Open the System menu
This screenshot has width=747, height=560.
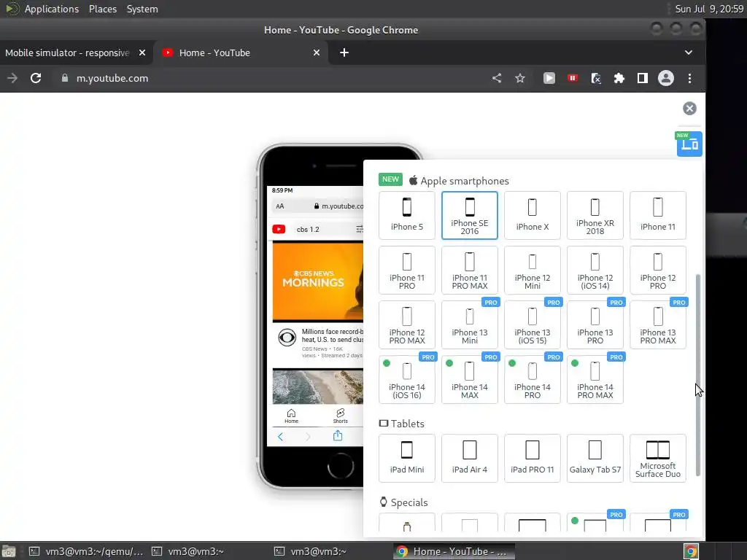pyautogui.click(x=142, y=9)
